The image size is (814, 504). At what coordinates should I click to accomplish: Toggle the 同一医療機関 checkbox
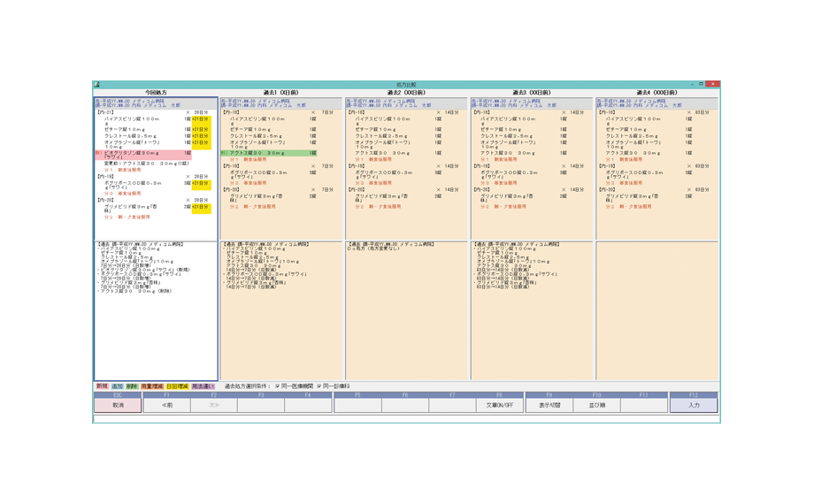tap(278, 386)
